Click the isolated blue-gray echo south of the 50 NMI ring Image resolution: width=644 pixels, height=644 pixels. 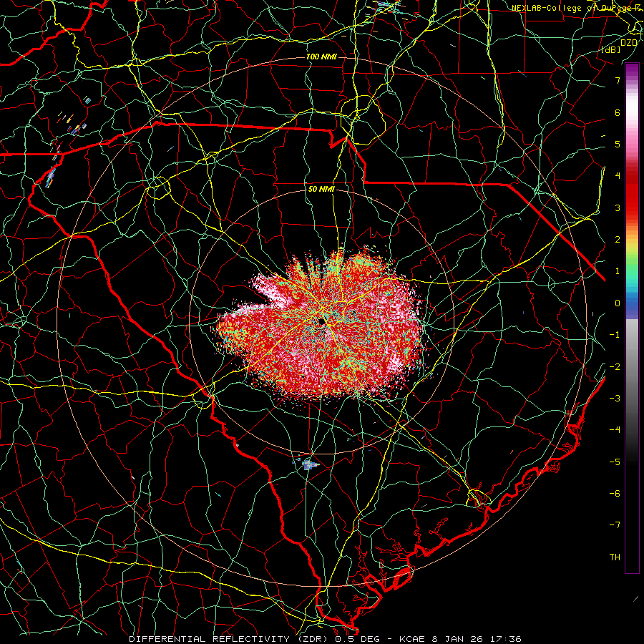coord(311,465)
